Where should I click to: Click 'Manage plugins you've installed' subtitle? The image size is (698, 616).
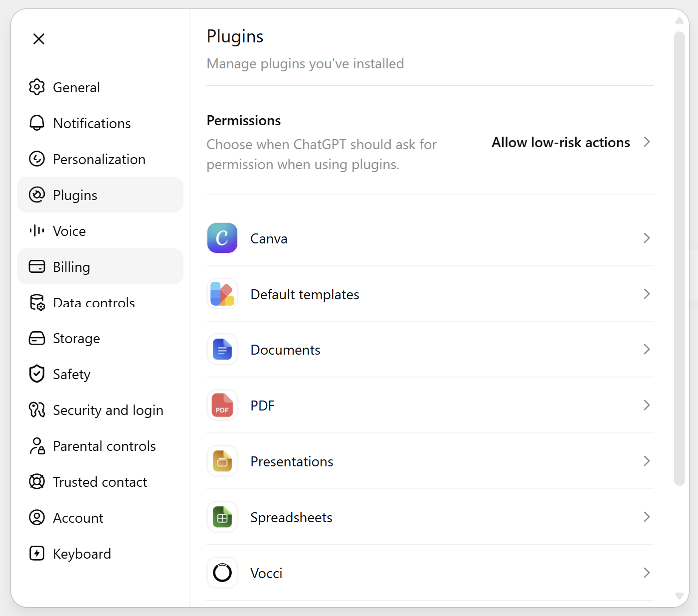click(x=305, y=64)
